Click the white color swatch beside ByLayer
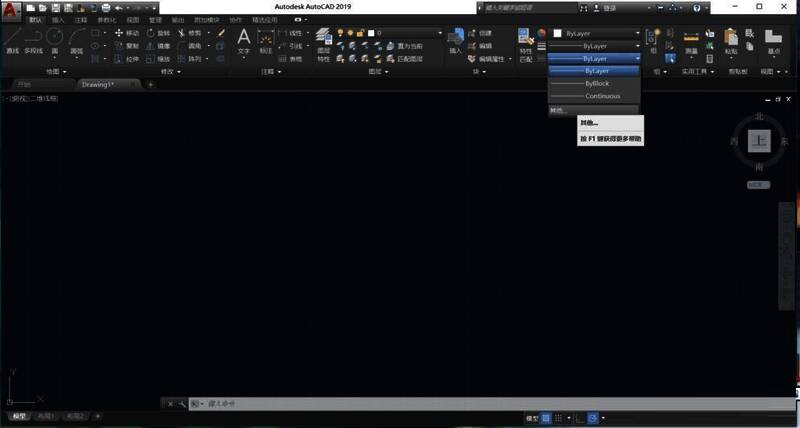Viewport: 800px width, 428px height. coord(558,33)
